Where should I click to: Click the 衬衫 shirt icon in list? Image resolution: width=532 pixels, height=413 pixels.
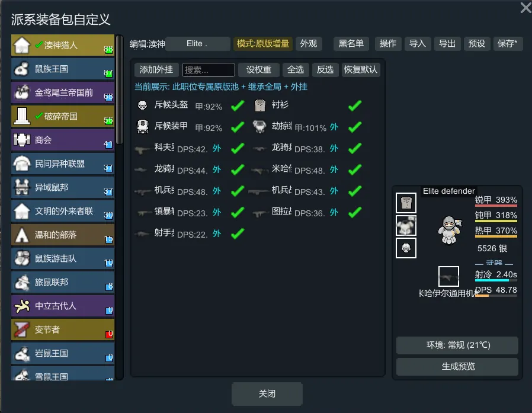point(260,105)
